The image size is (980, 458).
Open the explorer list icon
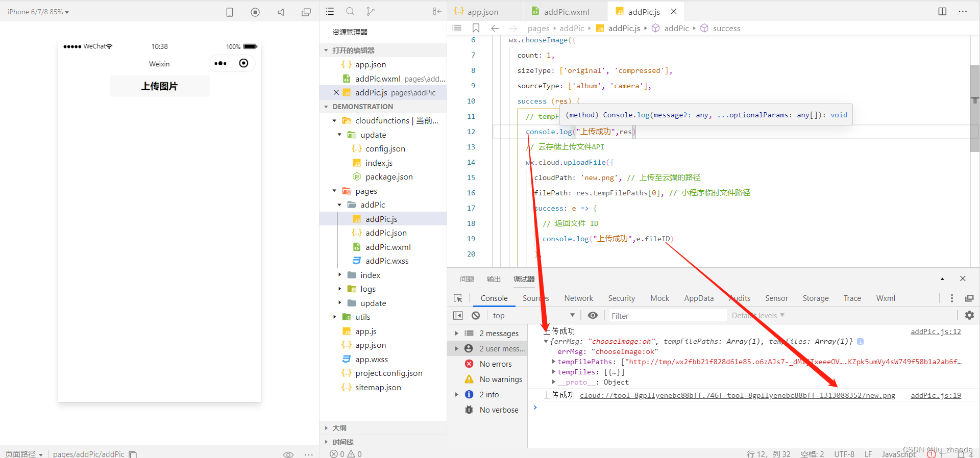point(330,11)
